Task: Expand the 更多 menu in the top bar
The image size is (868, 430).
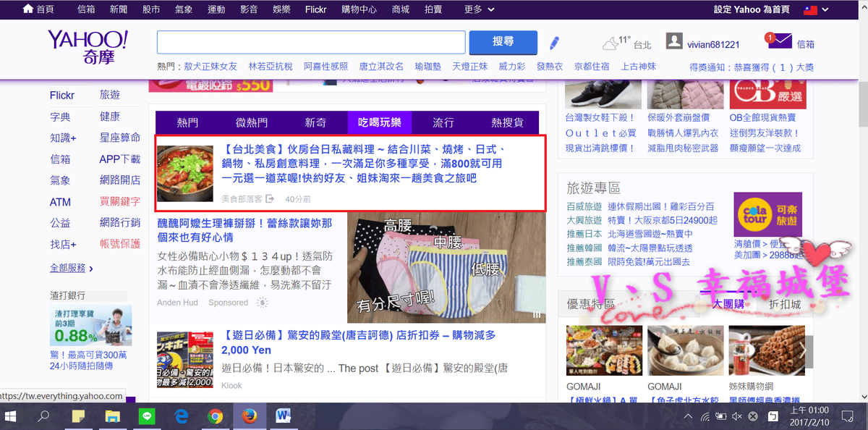Action: [x=480, y=9]
